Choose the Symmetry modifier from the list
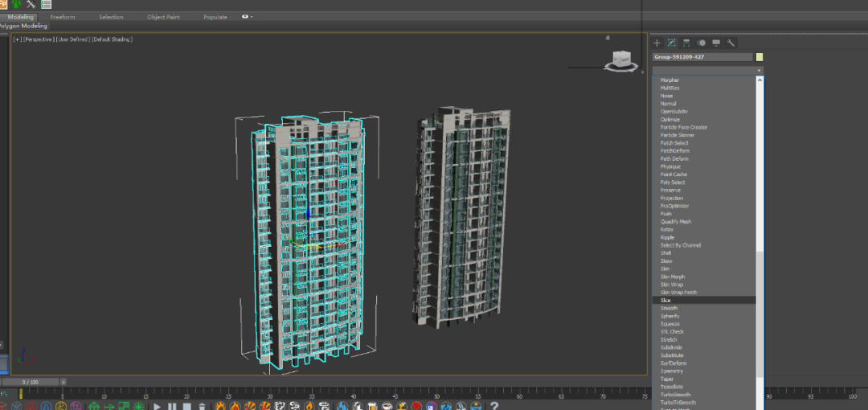Image resolution: width=868 pixels, height=410 pixels. pyautogui.click(x=671, y=371)
